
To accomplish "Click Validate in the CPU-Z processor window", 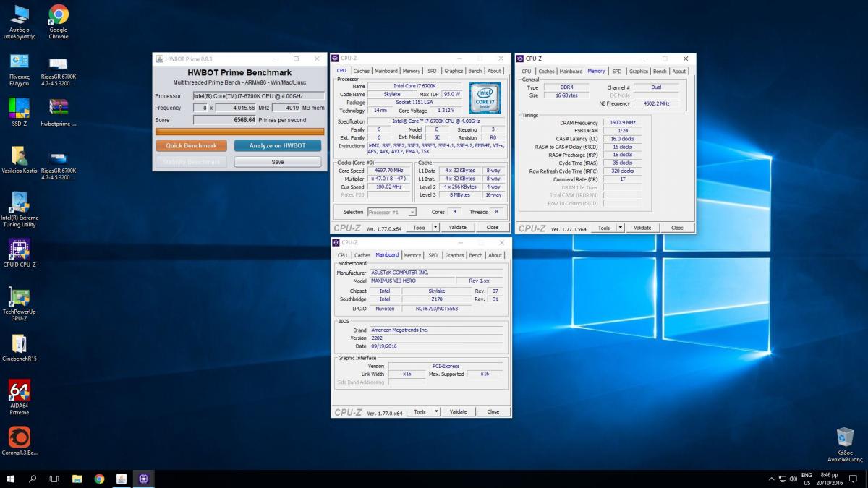I will [458, 227].
